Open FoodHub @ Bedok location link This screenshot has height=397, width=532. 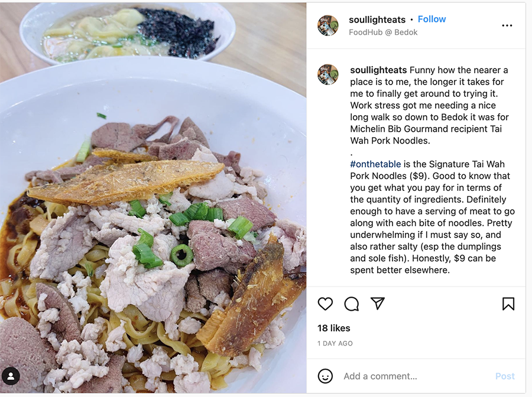[x=383, y=32]
